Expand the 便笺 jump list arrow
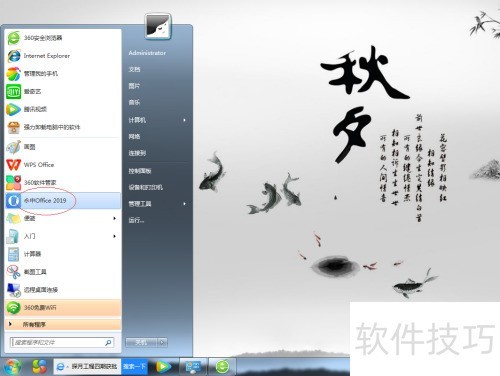Image resolution: width=500 pixels, height=376 pixels. 114,218
